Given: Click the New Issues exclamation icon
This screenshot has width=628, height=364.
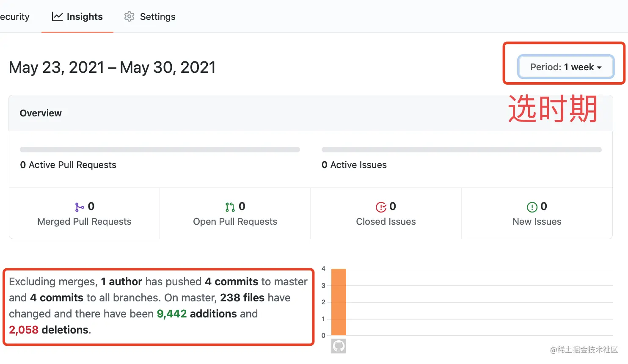Looking at the screenshot, I should 532,207.
